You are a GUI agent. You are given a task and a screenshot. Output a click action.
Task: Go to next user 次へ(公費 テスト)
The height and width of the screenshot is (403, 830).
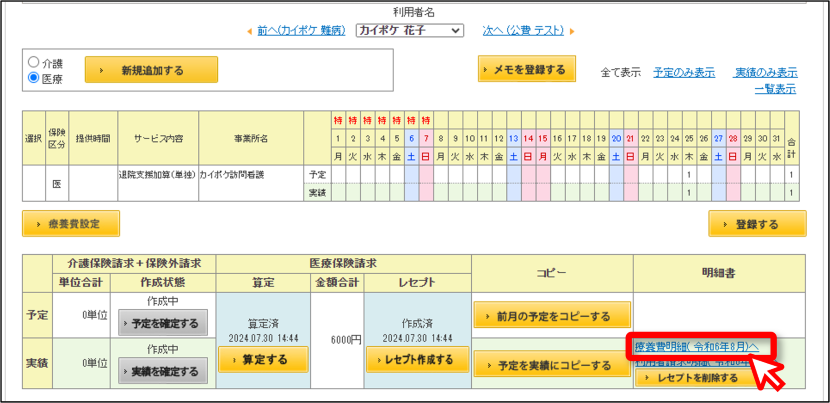point(524,31)
